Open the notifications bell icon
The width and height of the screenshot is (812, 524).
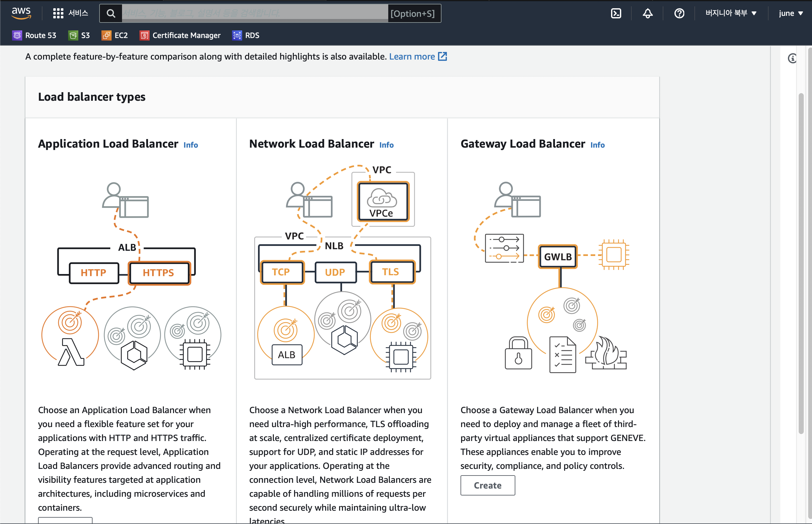click(x=648, y=13)
